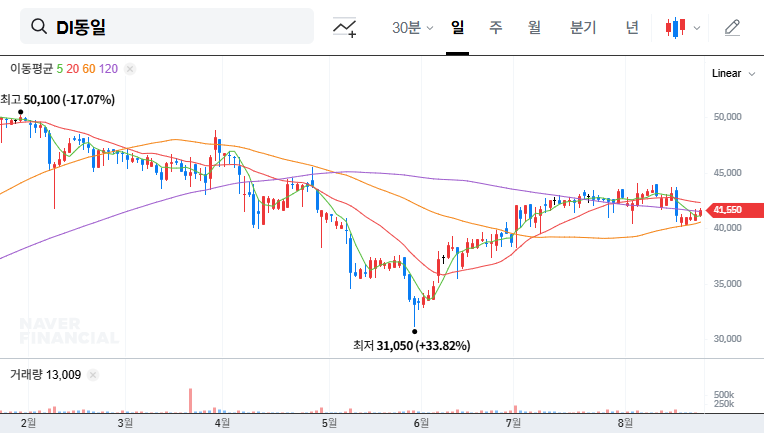Viewport: 764px width, 433px height.
Task: Click the 최저 31,050 low point marker
Action: tap(415, 332)
